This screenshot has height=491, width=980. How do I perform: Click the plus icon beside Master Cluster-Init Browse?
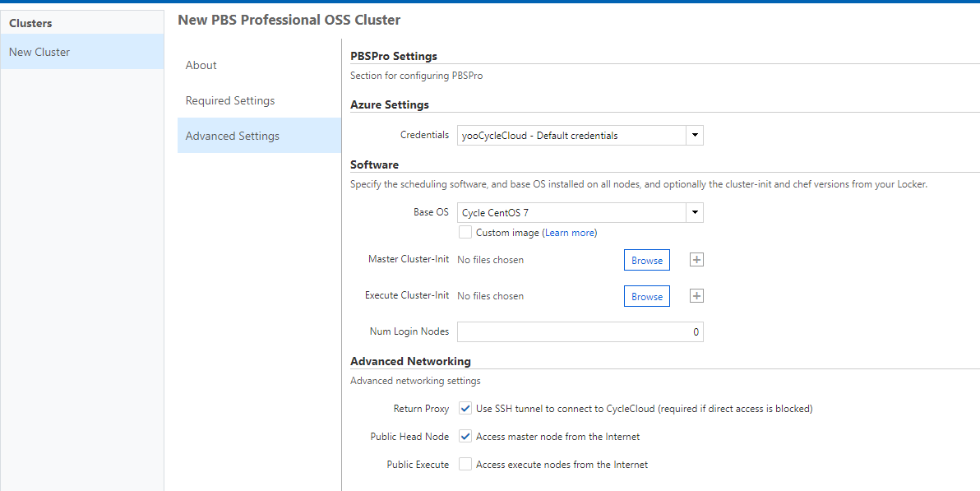pyautogui.click(x=696, y=259)
